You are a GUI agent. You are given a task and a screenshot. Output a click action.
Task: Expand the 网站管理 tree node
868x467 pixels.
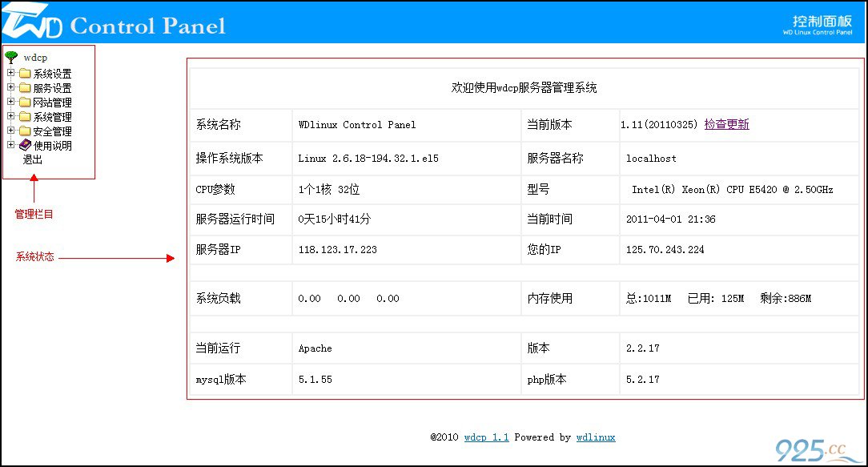tap(10, 102)
